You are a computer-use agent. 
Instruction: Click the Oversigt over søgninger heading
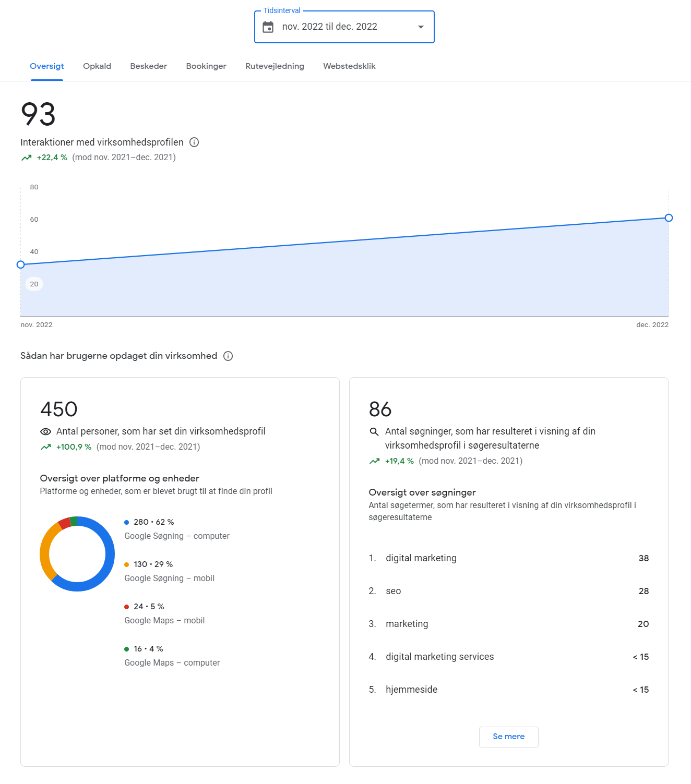[422, 492]
